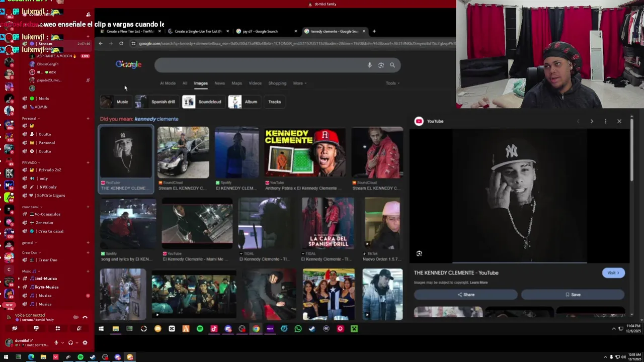Add a channel to the Music category
The image size is (644, 362).
(x=88, y=271)
